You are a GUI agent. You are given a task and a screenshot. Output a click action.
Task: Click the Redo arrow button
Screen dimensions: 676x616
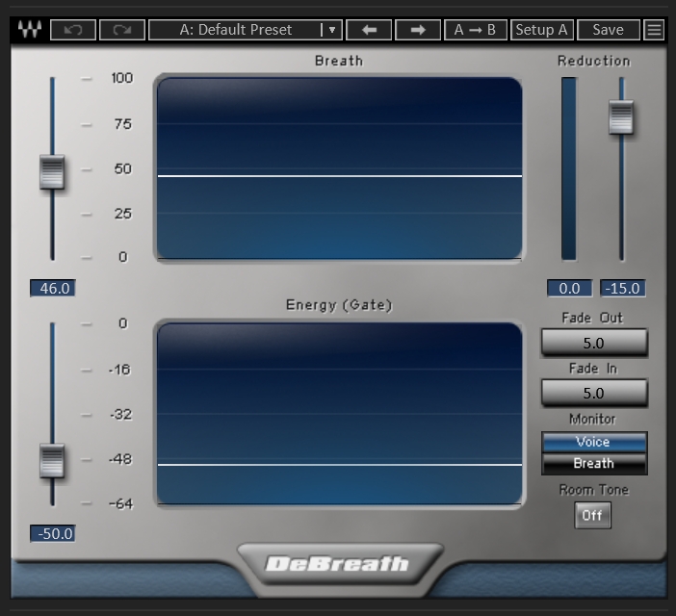(x=122, y=30)
